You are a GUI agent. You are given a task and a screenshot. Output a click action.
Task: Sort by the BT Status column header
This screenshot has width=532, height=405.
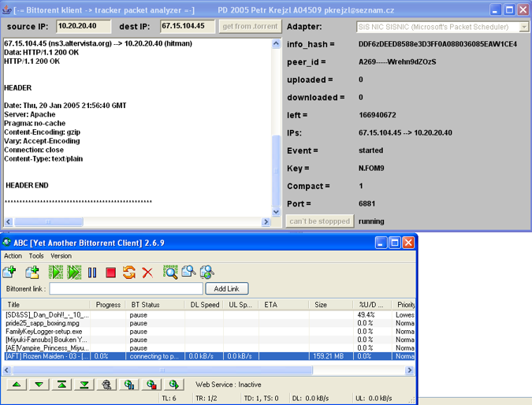[x=154, y=305]
